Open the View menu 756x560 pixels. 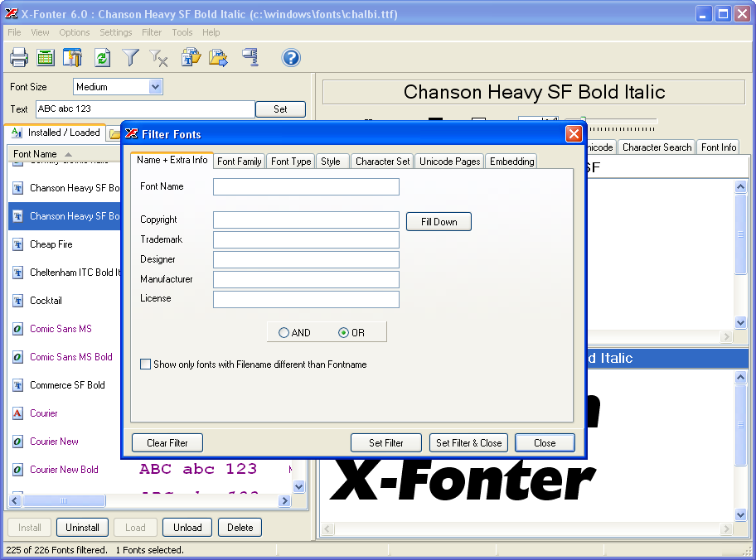(40, 32)
